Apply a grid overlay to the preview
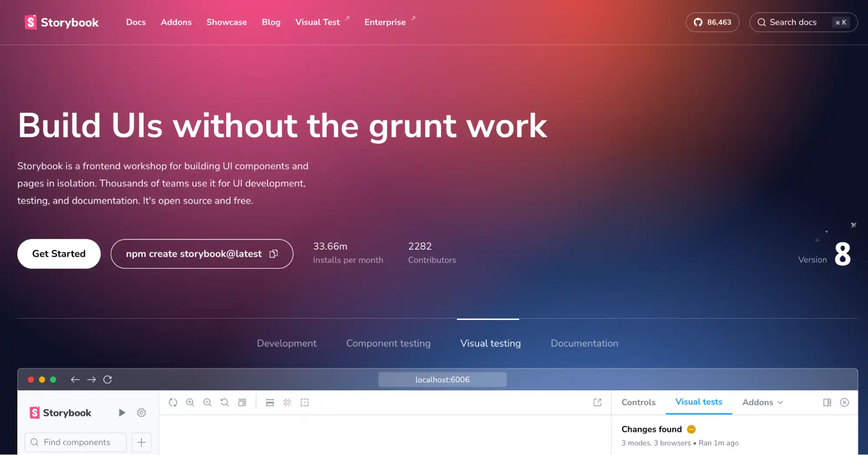 pyautogui.click(x=287, y=402)
